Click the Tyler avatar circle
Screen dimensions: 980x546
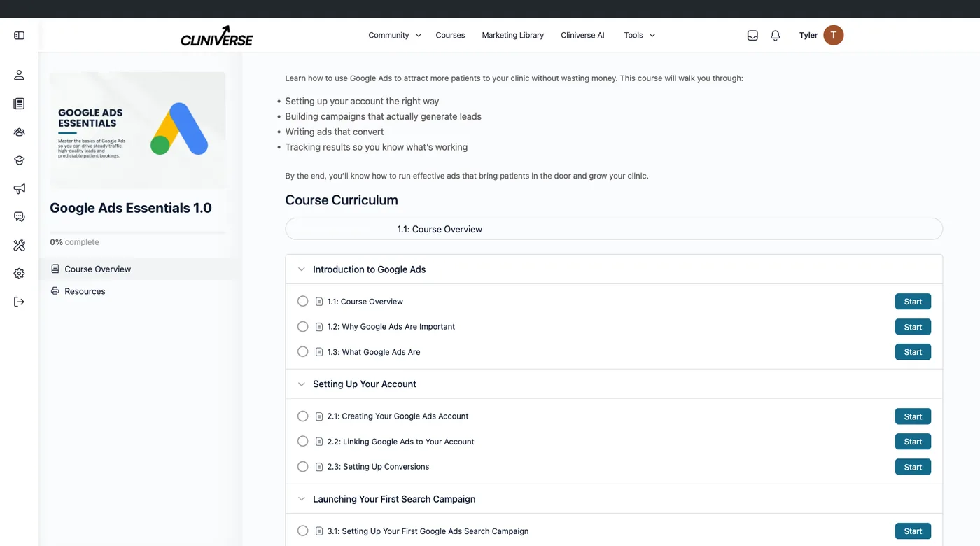[833, 35]
